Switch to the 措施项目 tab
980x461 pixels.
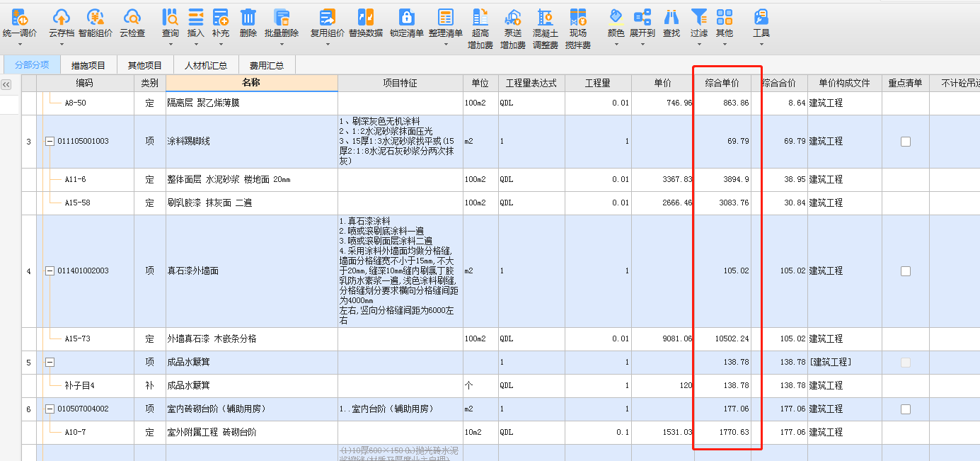(x=88, y=65)
